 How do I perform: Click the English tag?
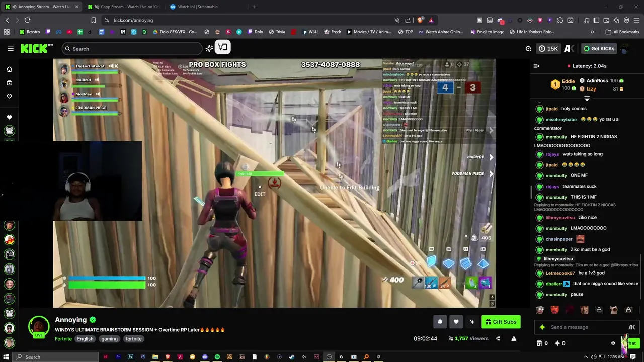click(85, 339)
